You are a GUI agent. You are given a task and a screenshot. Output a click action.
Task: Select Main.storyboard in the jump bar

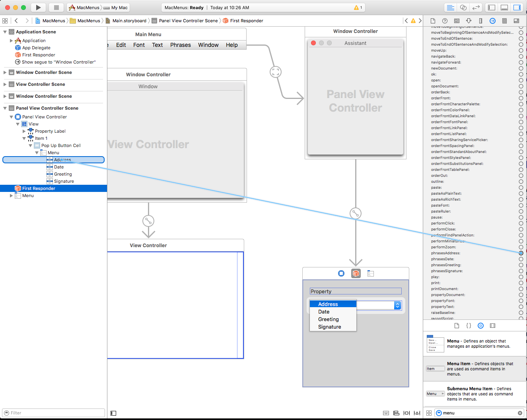click(x=126, y=21)
